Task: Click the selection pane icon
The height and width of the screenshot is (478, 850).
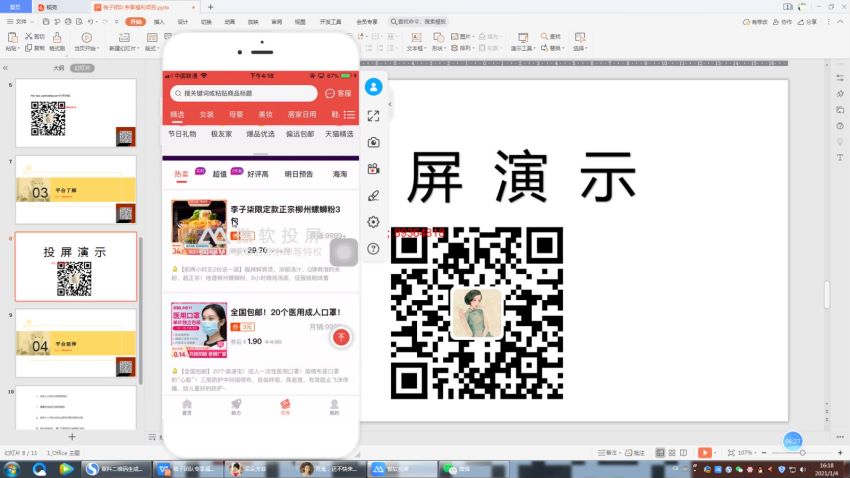Action: (579, 37)
